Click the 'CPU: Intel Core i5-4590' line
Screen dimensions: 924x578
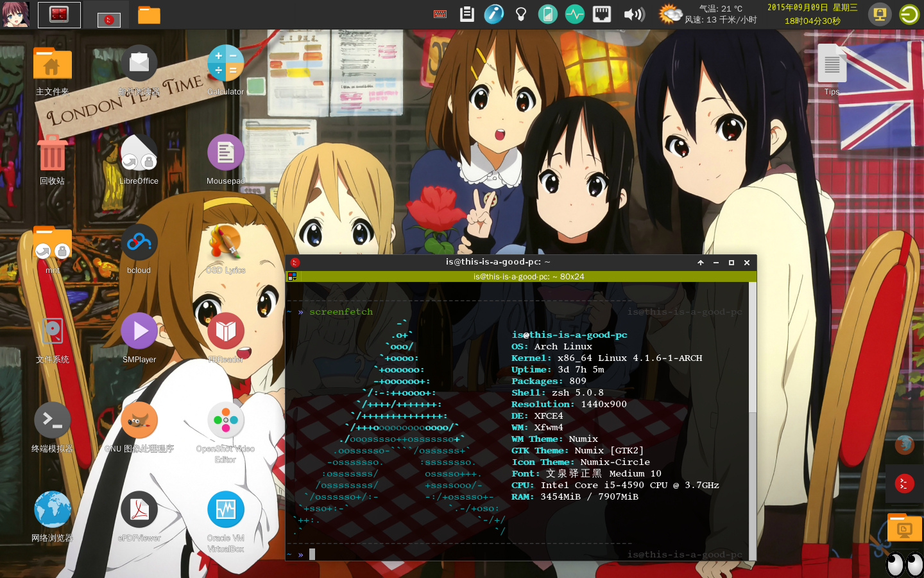pos(615,486)
